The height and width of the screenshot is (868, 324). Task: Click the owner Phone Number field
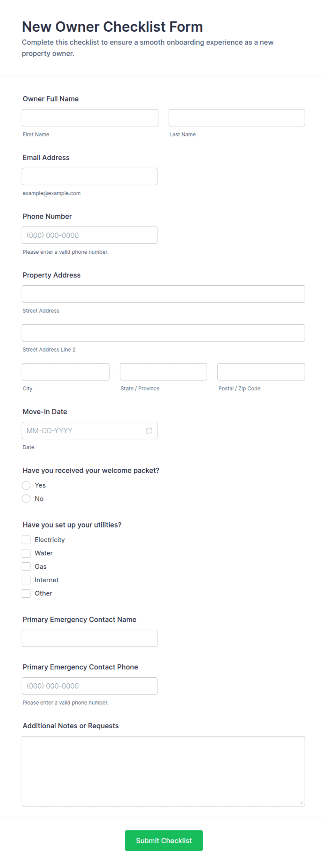[x=90, y=235]
